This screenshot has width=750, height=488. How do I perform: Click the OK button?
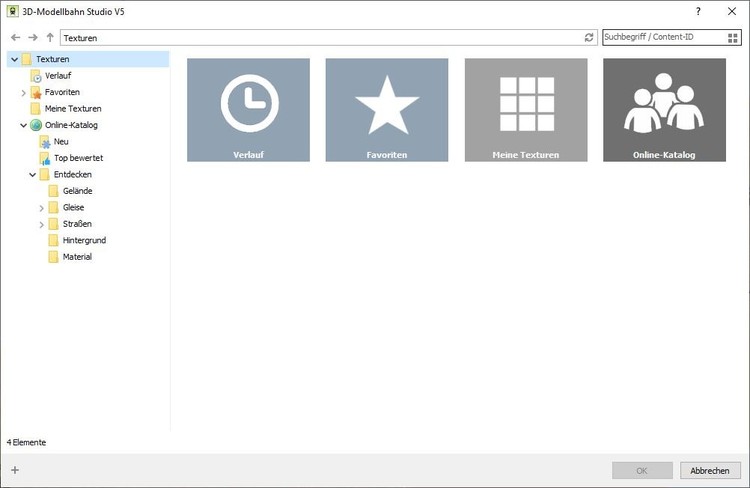(642, 471)
